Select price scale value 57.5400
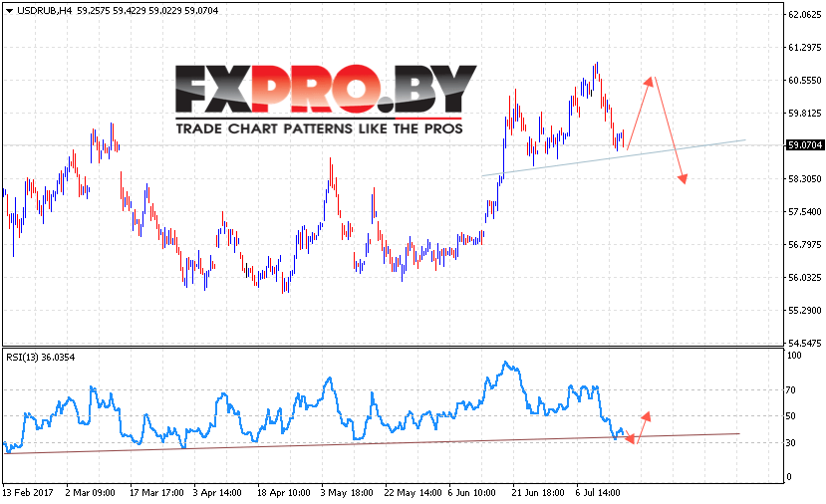Viewport: 826px width, 504px height. (804, 212)
